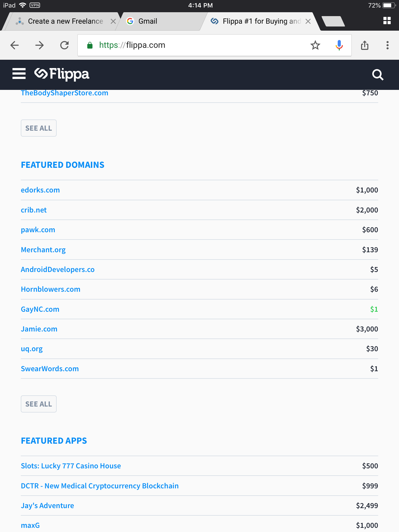Open a new tab with blank tab button
Viewport: 399px width, 532px height.
pyautogui.click(x=333, y=21)
